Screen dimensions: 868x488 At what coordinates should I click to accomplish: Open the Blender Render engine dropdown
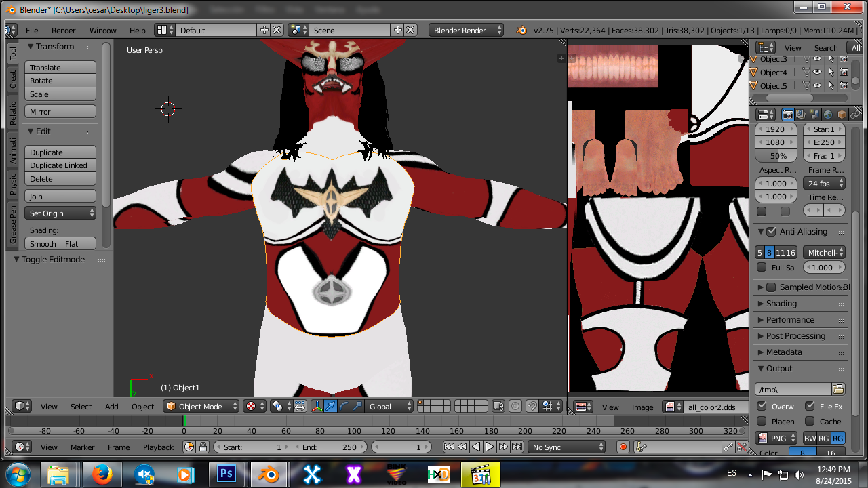[466, 30]
